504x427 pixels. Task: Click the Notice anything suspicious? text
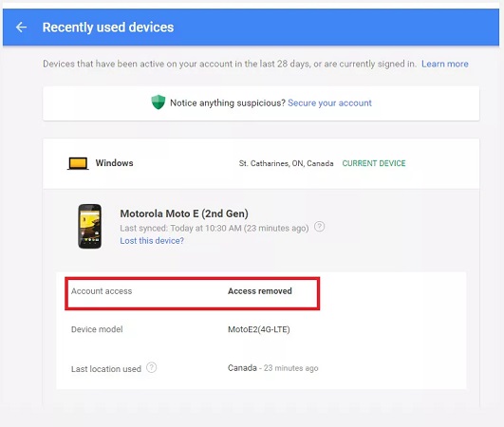pos(228,102)
